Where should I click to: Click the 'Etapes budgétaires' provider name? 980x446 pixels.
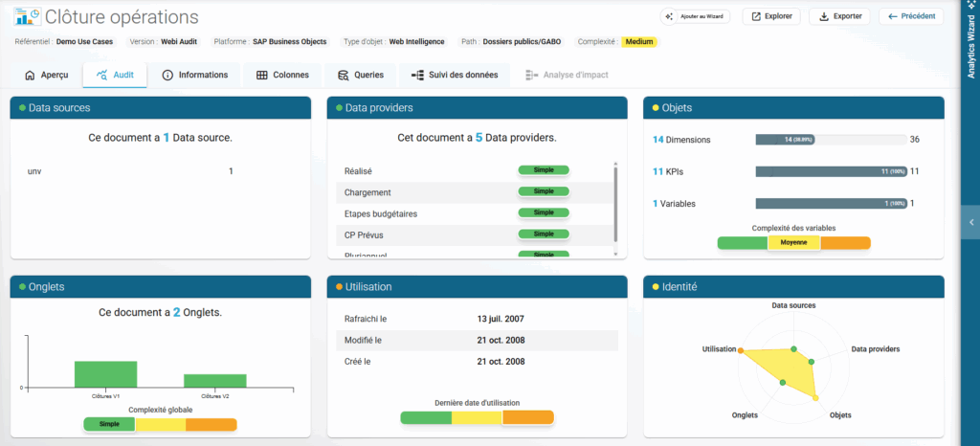381,213
